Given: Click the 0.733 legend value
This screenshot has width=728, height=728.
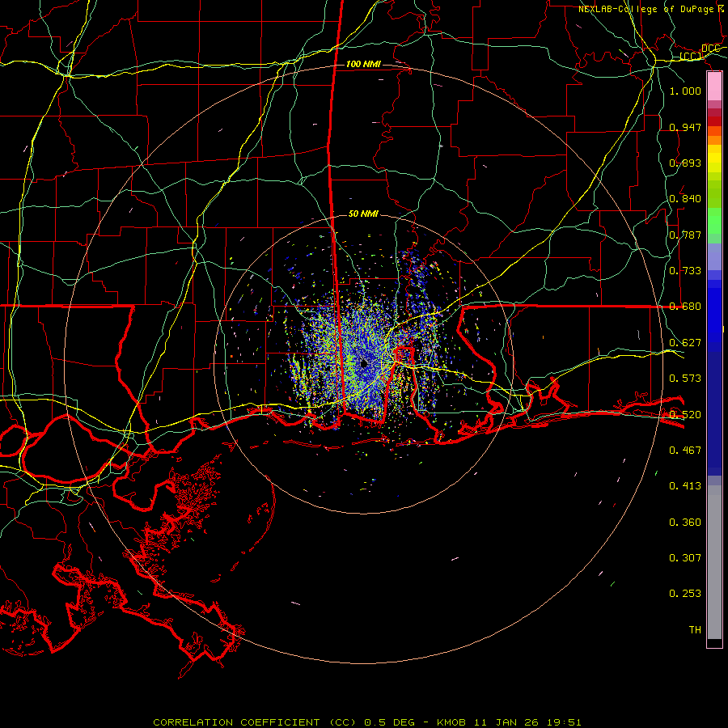Looking at the screenshot, I should 685,270.
